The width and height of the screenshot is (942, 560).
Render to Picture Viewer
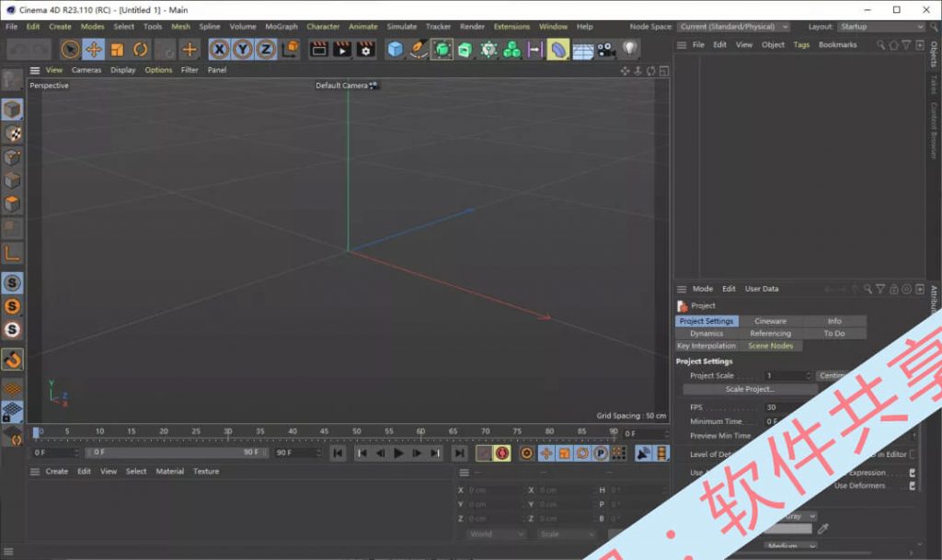pos(342,50)
